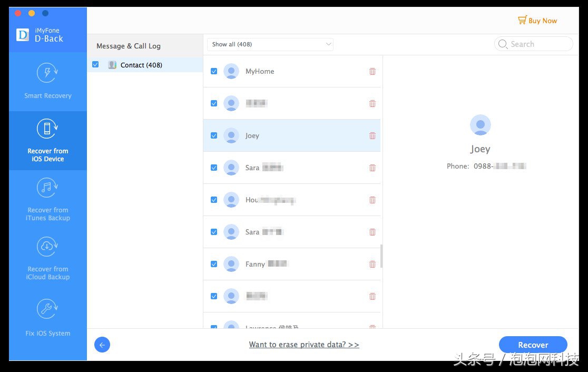Viewport: 588px width, 372px height.
Task: Click the contact list scrollbar
Action: click(381, 256)
